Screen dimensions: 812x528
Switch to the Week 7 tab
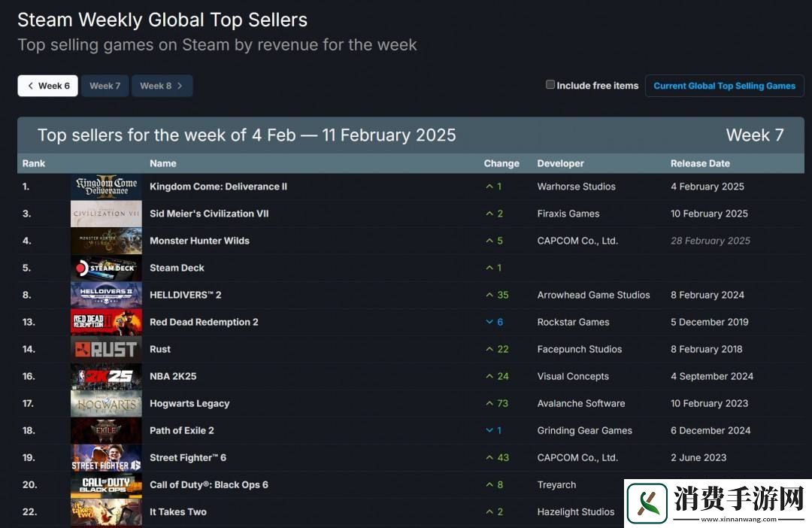(105, 86)
